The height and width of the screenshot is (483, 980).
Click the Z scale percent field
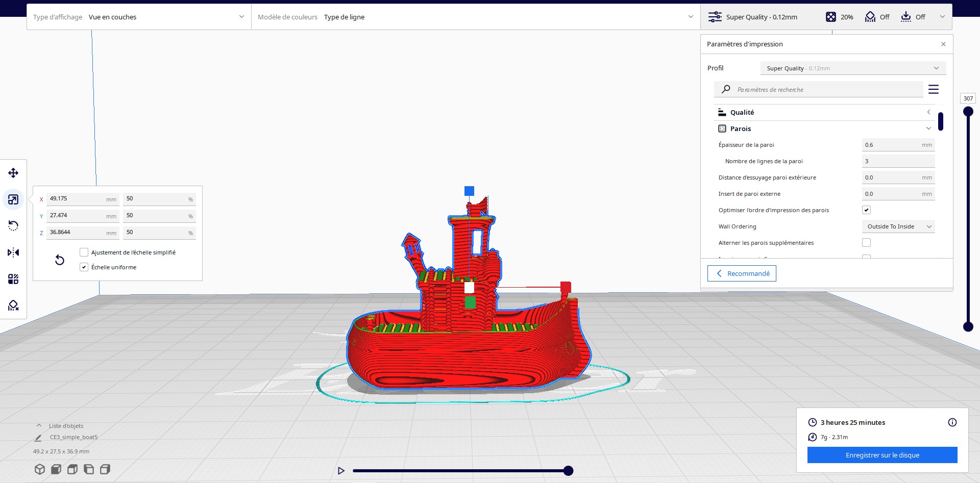(159, 233)
